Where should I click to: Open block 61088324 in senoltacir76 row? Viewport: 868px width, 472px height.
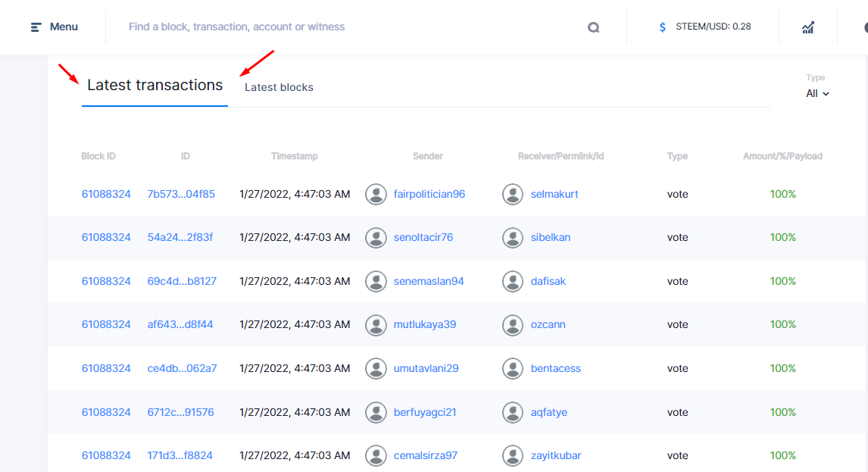pos(106,237)
